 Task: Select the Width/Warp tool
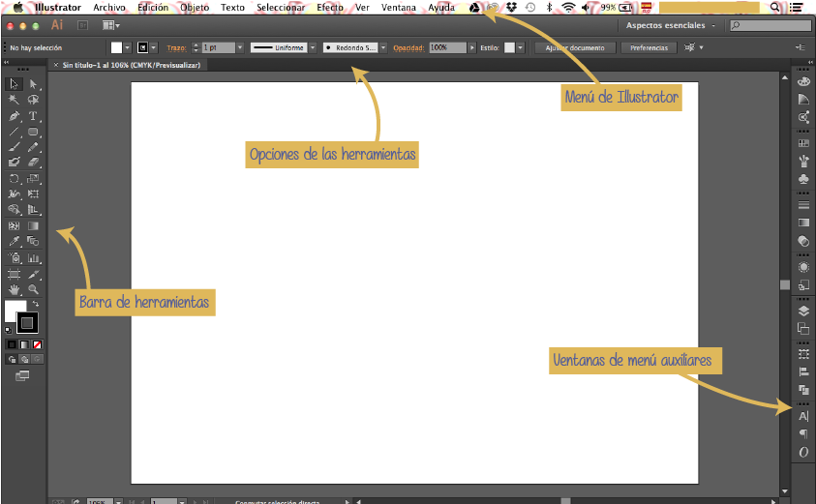tap(15, 194)
